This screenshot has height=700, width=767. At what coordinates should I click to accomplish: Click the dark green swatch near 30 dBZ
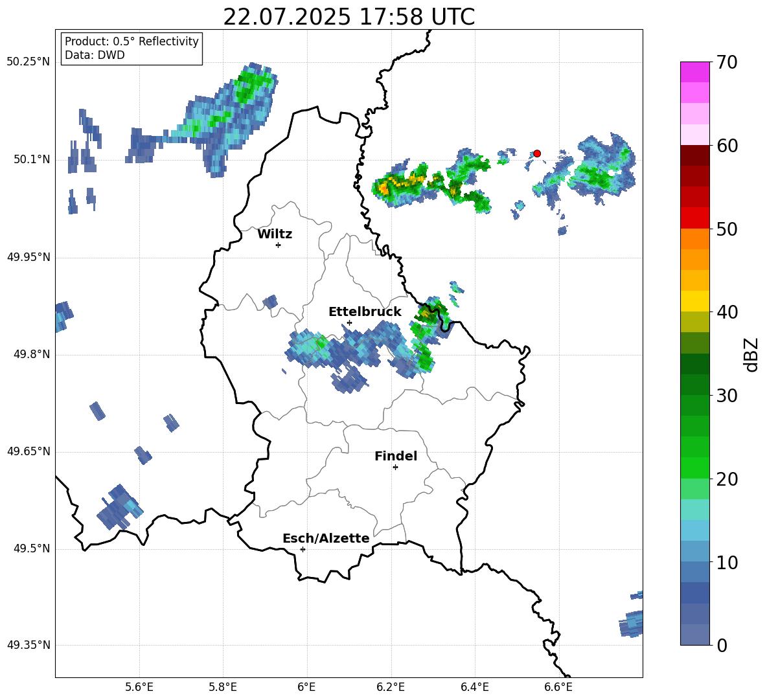[694, 385]
